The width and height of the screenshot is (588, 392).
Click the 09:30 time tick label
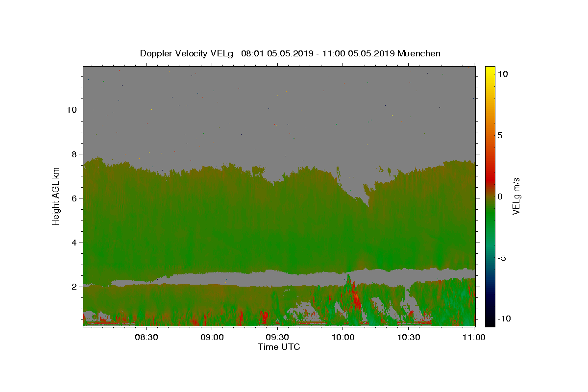coord(277,337)
